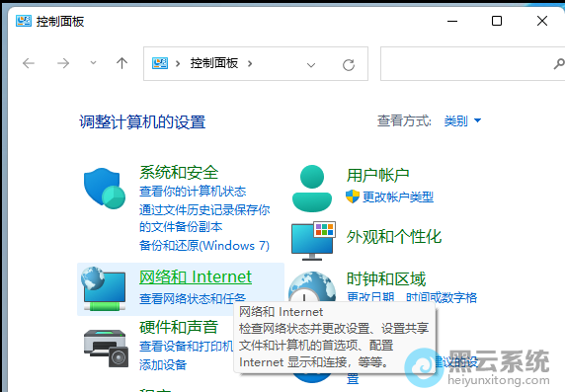Image resolution: width=565 pixels, height=392 pixels.
Task: Refresh the Control Panel view
Action: pyautogui.click(x=349, y=65)
